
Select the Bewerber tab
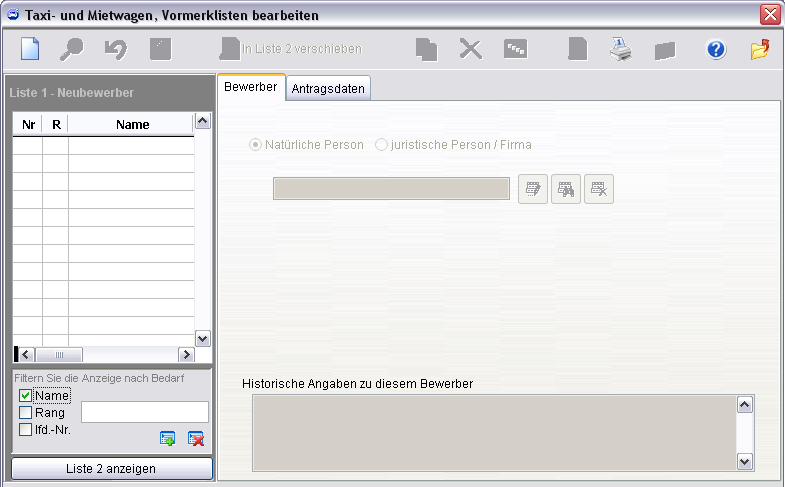[251, 88]
